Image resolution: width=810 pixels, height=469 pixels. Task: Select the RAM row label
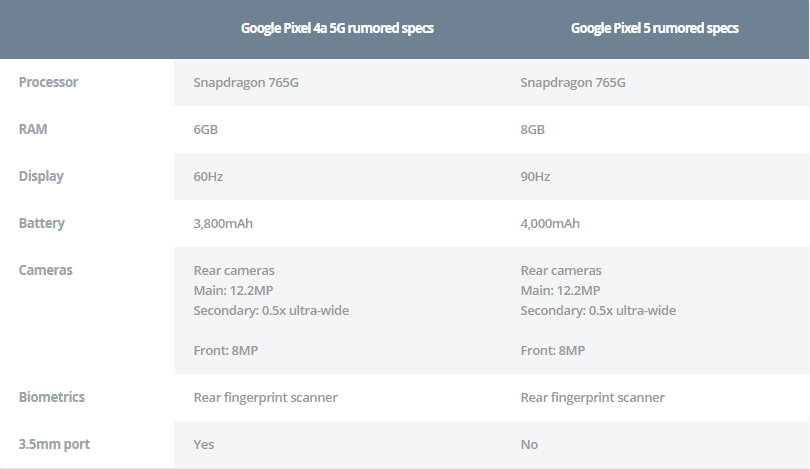coord(33,129)
